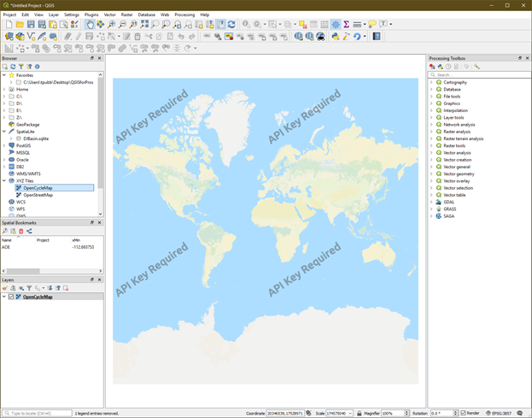Toggle visibility of OpenCycleMap layer
The image size is (532, 418).
(x=11, y=297)
